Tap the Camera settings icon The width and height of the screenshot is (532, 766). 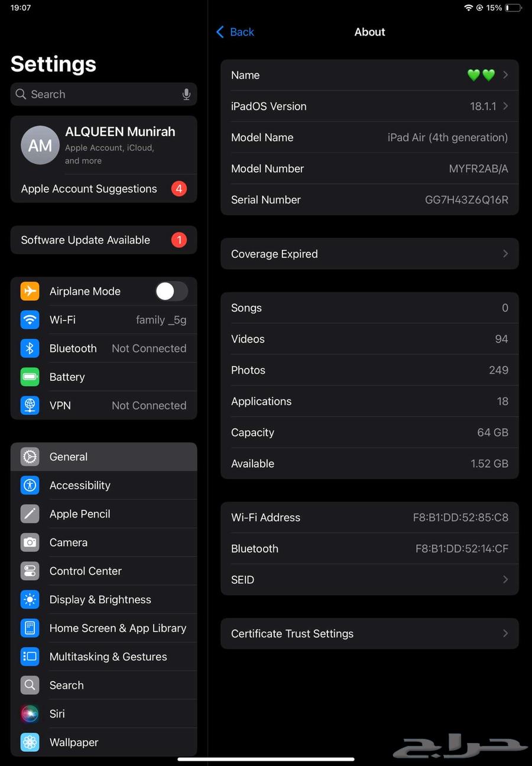click(x=30, y=542)
